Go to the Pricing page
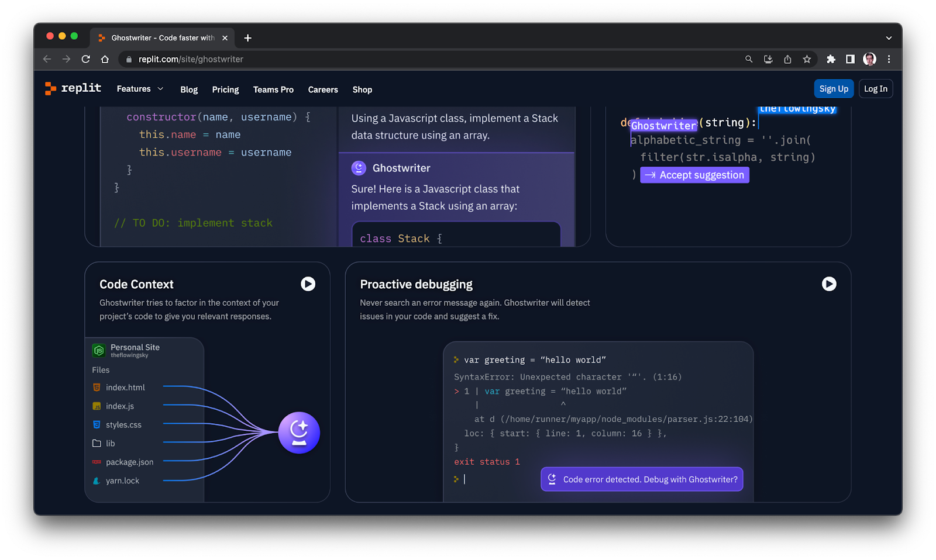 (x=225, y=89)
